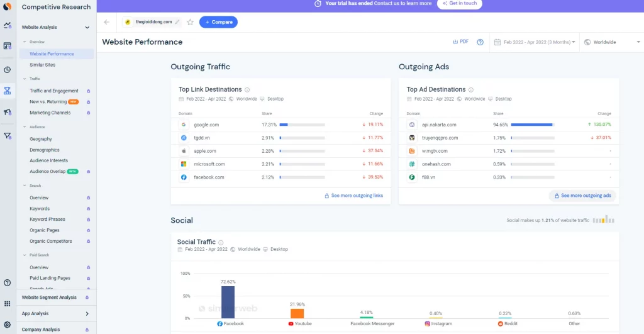
Task: Click the Similarweb logo icon
Action: coord(7,6)
